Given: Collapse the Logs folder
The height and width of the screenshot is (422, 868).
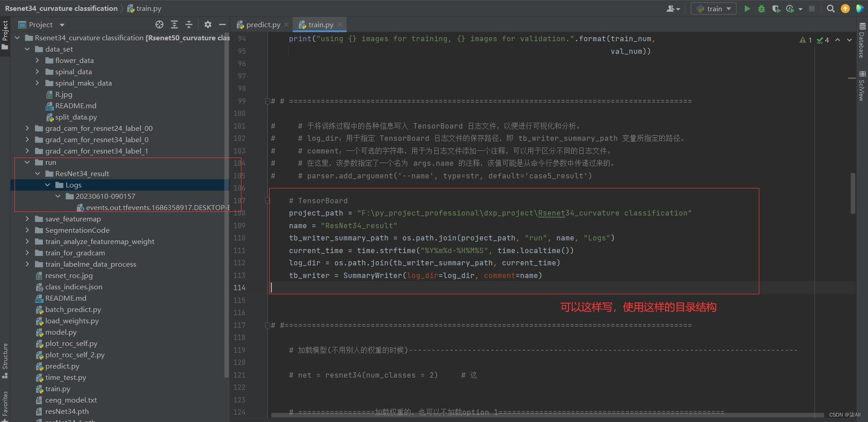Looking at the screenshot, I should pos(48,185).
